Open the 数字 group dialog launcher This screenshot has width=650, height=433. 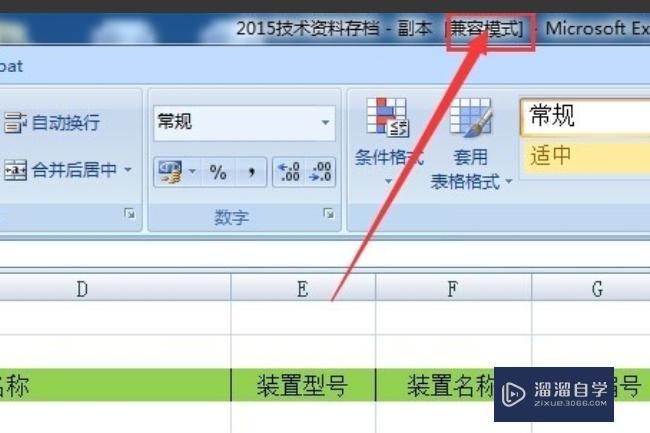point(329,214)
